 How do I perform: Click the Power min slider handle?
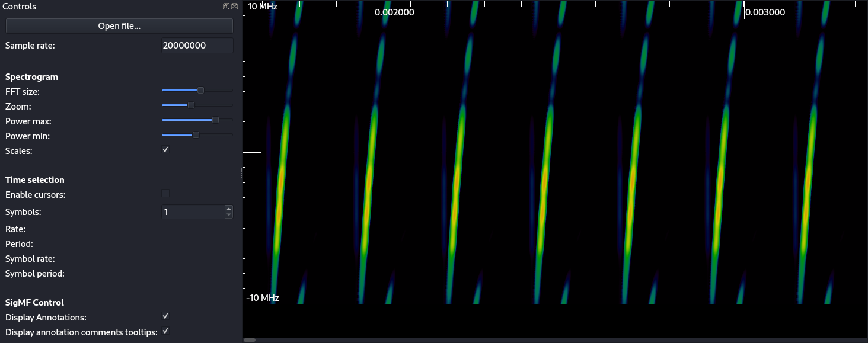point(196,135)
